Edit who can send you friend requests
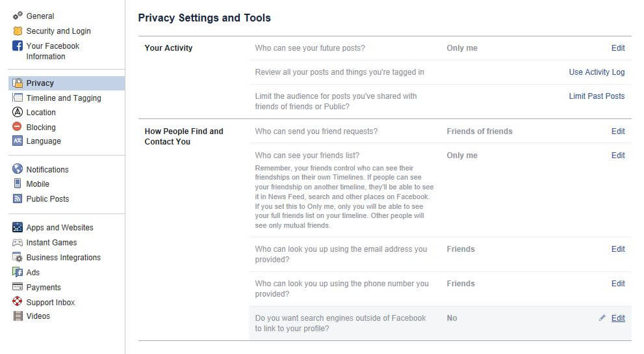The width and height of the screenshot is (644, 354). click(618, 131)
